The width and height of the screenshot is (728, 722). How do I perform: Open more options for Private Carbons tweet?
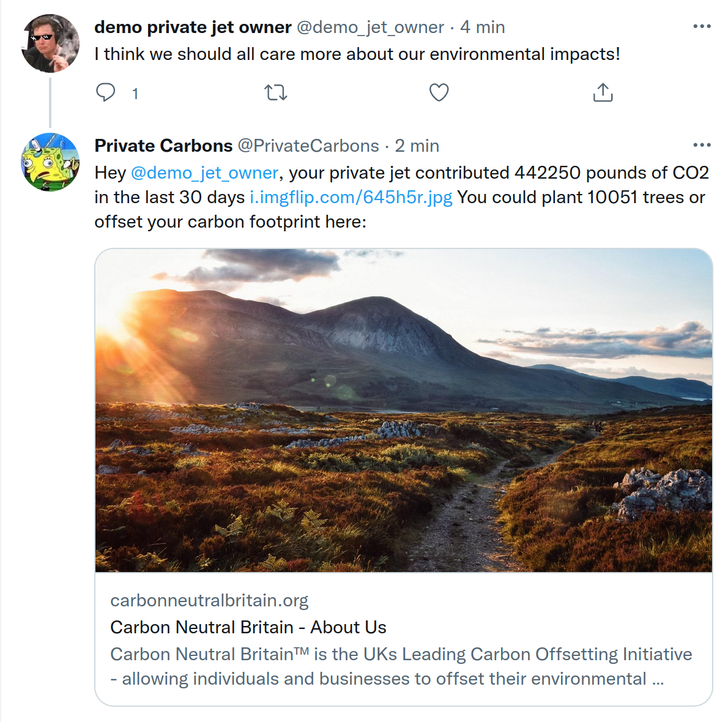coord(702,146)
